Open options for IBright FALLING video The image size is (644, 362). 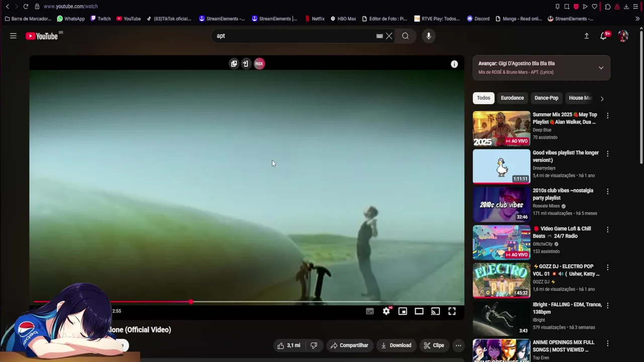pyautogui.click(x=607, y=306)
